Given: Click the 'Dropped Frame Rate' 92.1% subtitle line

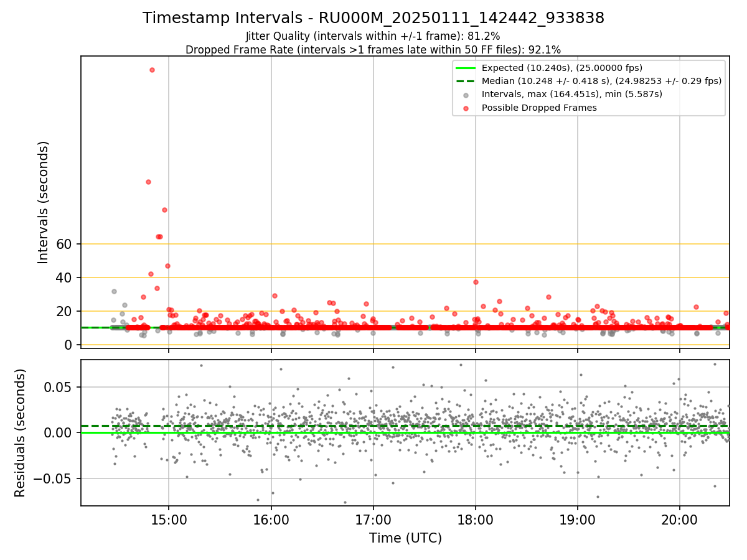Looking at the screenshot, I should (x=373, y=49).
